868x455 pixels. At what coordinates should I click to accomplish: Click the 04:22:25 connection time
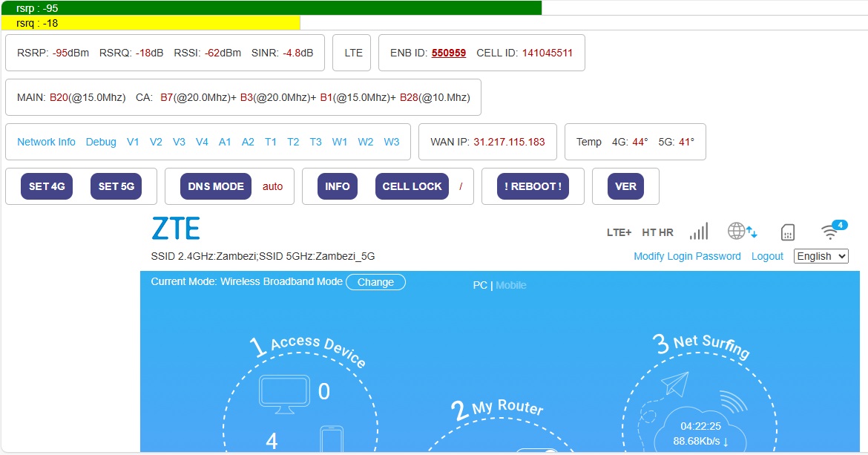tap(700, 426)
